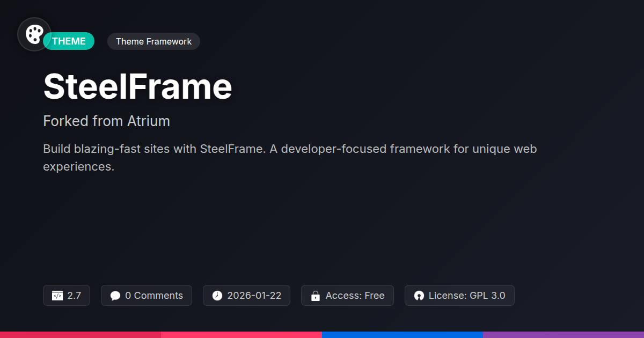Screen dimensions: 644x338
Task: Open the Theme Framework category tag
Action: point(153,41)
